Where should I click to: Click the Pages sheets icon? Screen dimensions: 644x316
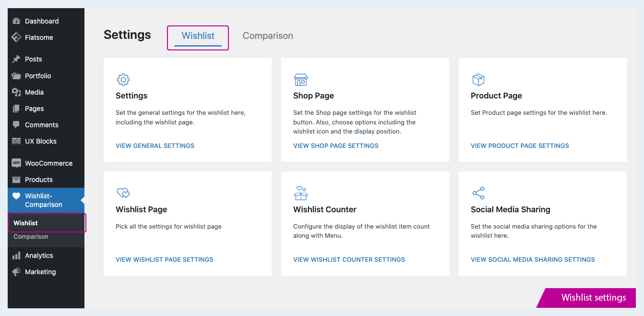point(16,109)
